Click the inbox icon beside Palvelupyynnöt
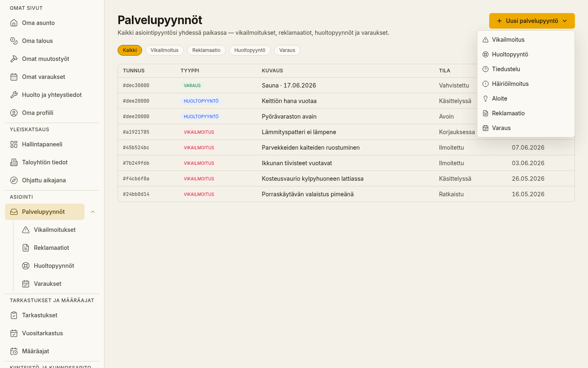The height and width of the screenshot is (368, 588). click(14, 212)
